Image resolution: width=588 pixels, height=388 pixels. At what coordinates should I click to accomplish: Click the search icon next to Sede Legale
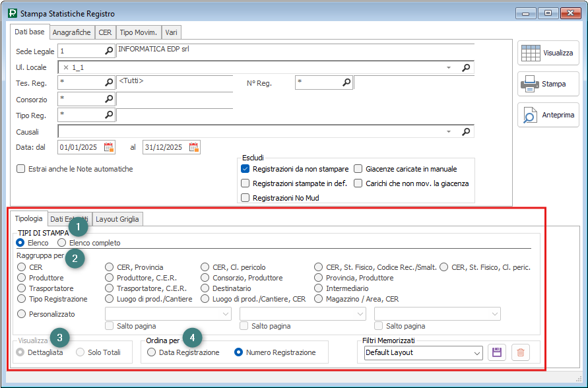109,51
